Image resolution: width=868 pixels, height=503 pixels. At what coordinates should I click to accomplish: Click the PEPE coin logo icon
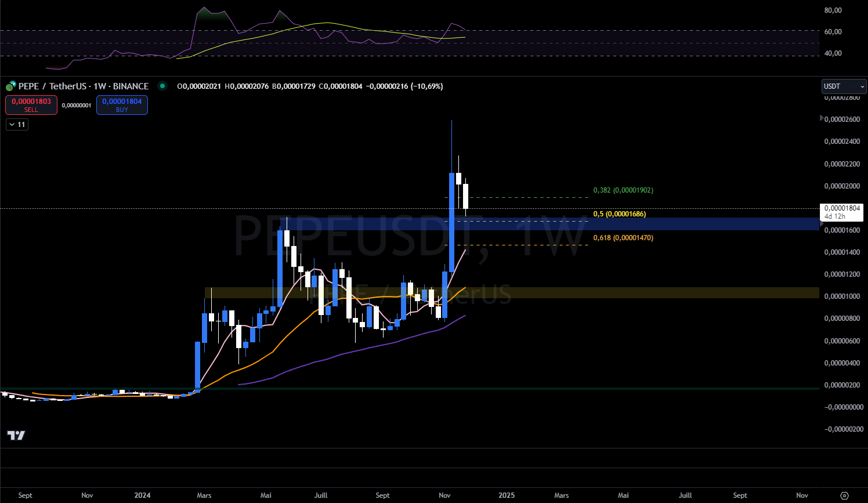coord(10,86)
